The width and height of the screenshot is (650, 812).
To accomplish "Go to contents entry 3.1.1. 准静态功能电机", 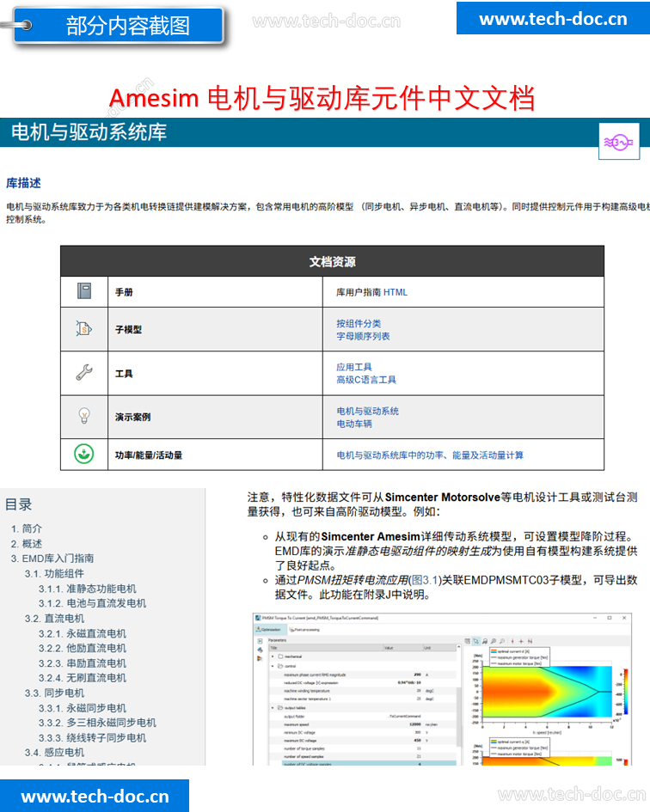I will click(88, 589).
